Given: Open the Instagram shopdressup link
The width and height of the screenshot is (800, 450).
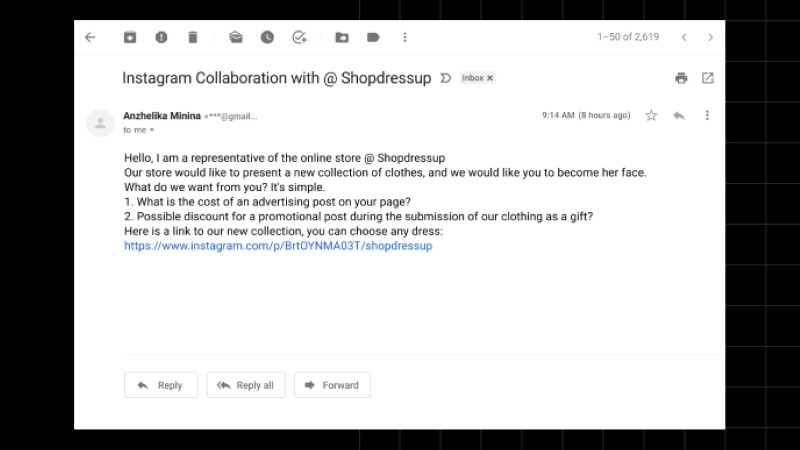Looking at the screenshot, I should tap(278, 246).
